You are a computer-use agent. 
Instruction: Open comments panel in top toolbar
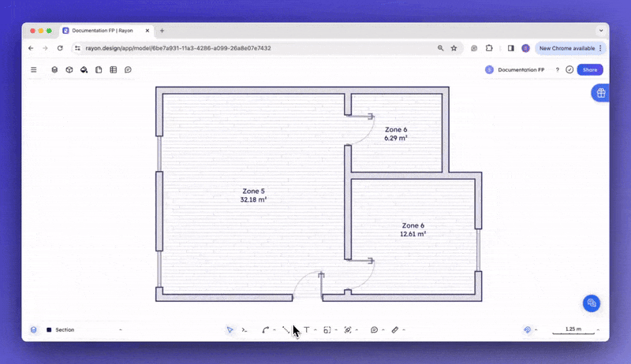(128, 70)
